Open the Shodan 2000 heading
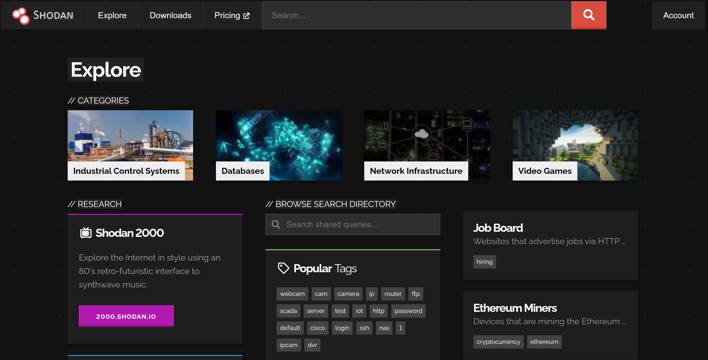This screenshot has width=708, height=360. [x=130, y=233]
